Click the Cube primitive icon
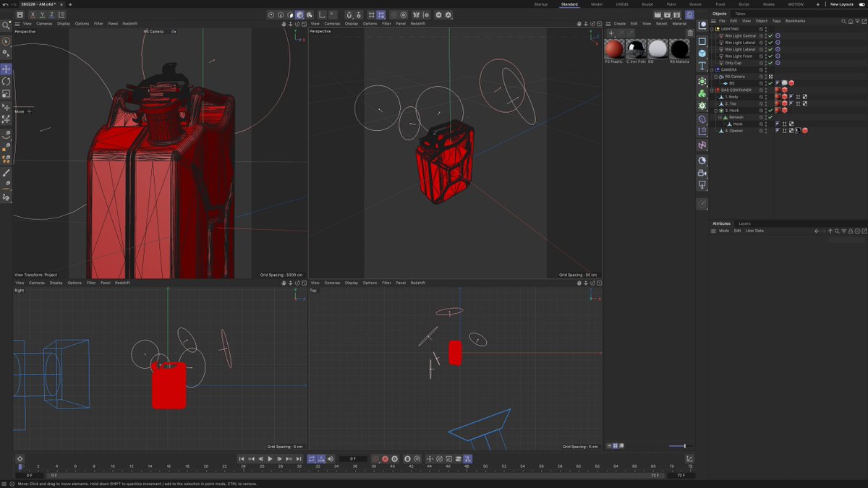This screenshot has height=488, width=868. (702, 53)
